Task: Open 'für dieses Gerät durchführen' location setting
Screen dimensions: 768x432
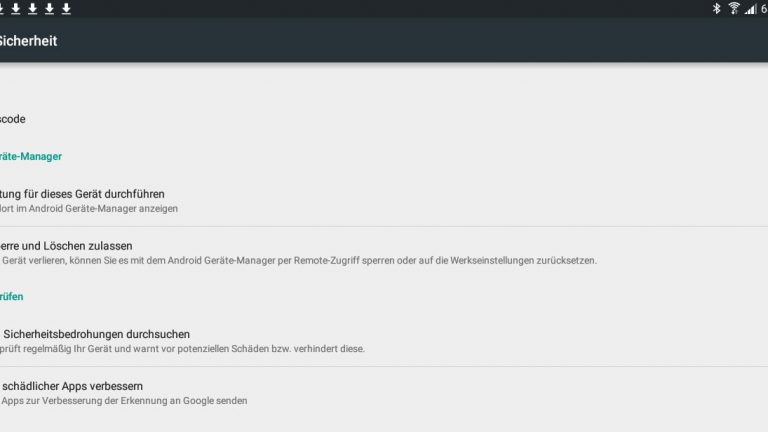Action: coord(82,193)
